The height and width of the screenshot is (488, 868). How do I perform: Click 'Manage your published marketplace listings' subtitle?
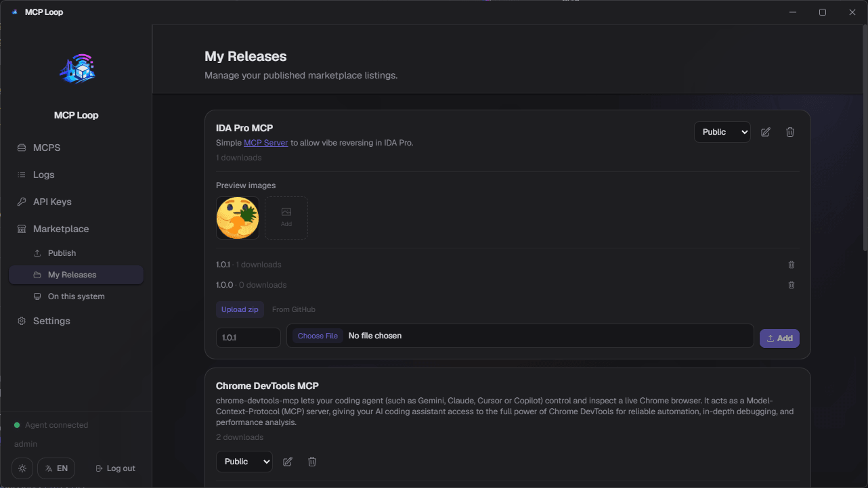click(x=301, y=75)
